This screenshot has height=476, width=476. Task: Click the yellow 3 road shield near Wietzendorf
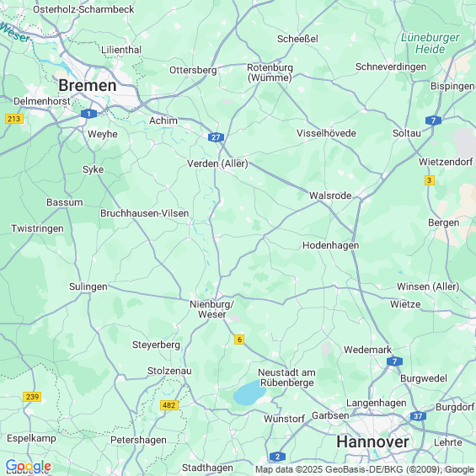click(x=430, y=180)
